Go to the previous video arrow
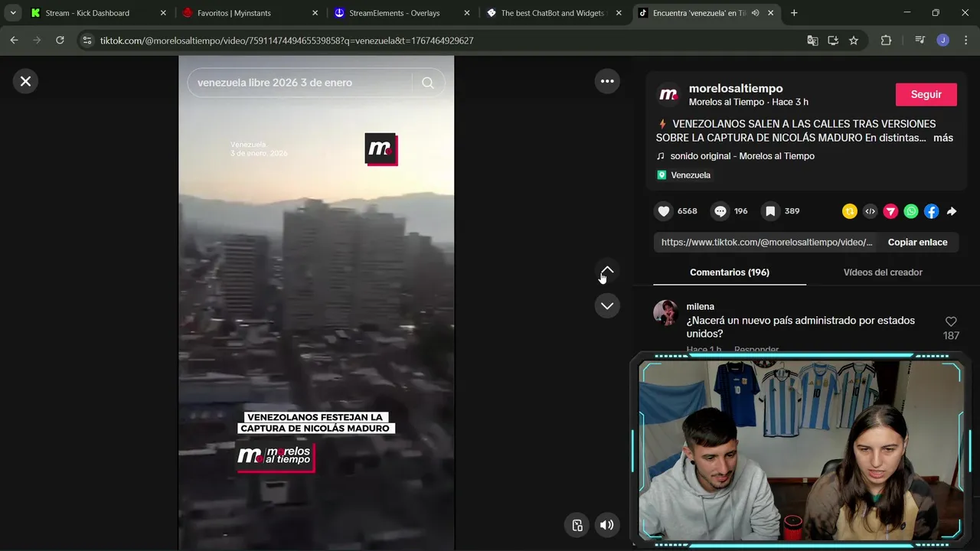The image size is (980, 551). 607,271
